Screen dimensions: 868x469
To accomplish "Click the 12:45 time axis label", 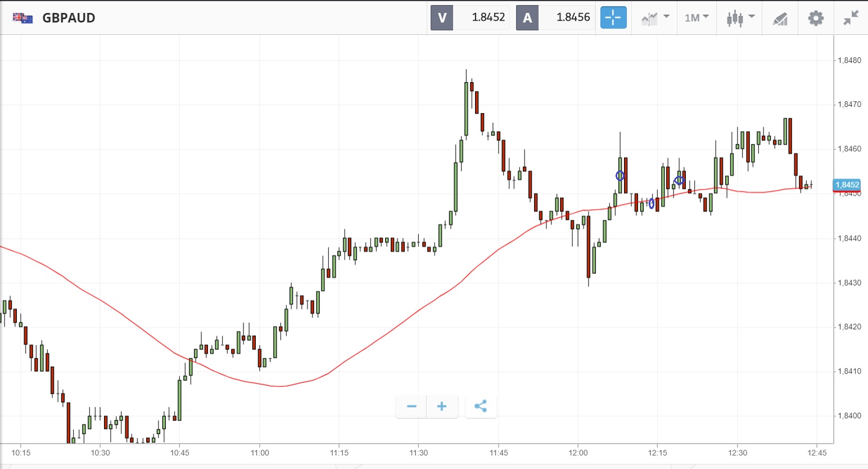I will [x=817, y=453].
